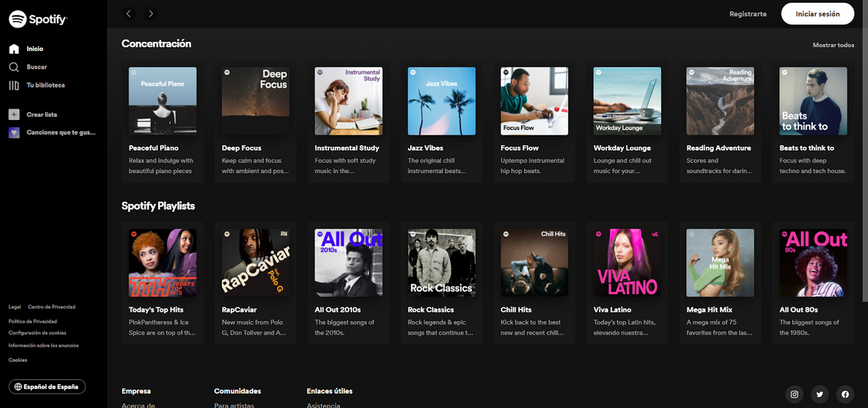Click the RapCaviar title text
Viewport: 868px width, 408px height.
pyautogui.click(x=239, y=310)
